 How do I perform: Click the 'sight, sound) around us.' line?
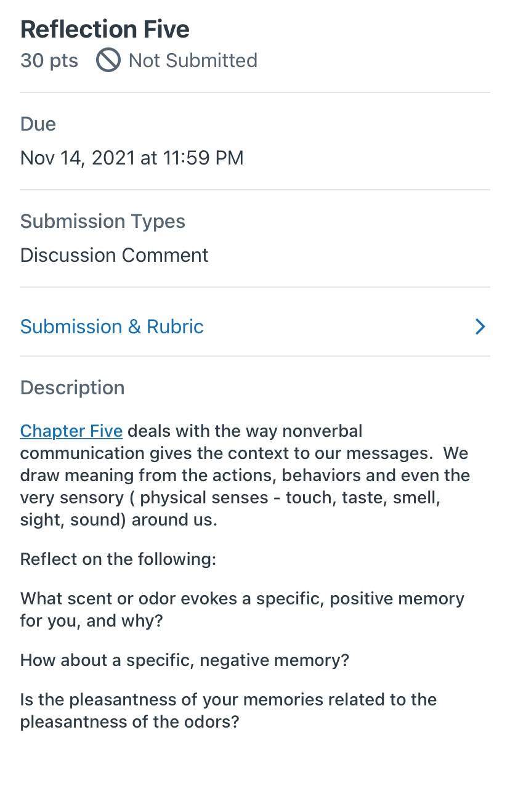tap(119, 519)
